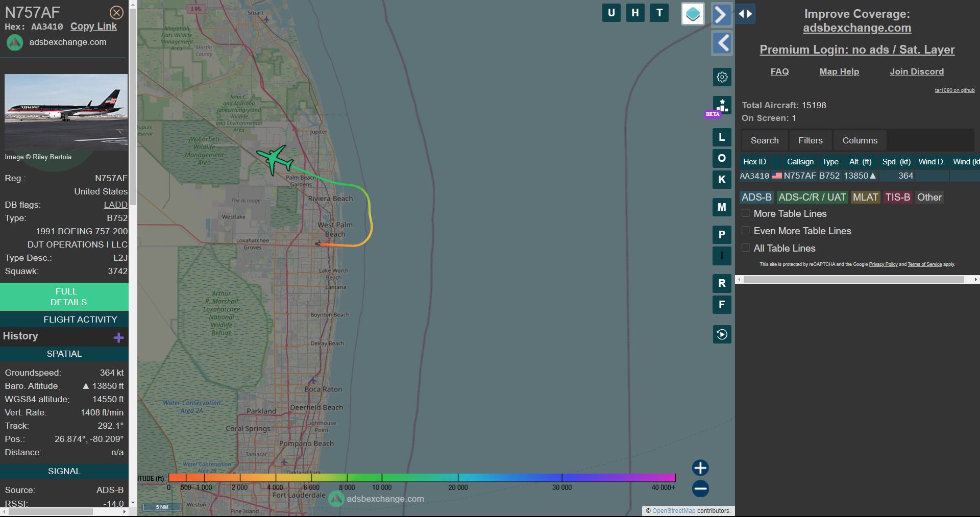
Task: Expand History with the plus icon
Action: tap(118, 337)
